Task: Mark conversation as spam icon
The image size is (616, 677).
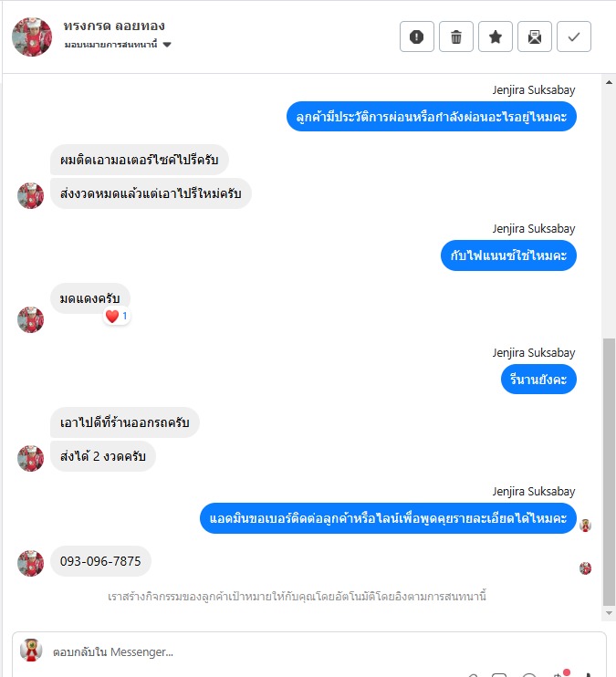Action: click(x=416, y=36)
